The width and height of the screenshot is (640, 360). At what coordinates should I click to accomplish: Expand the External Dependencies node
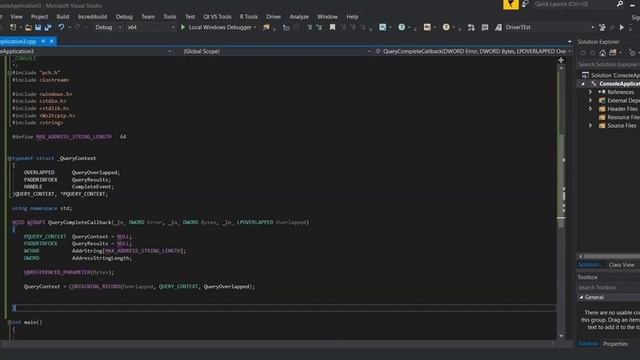coord(590,100)
